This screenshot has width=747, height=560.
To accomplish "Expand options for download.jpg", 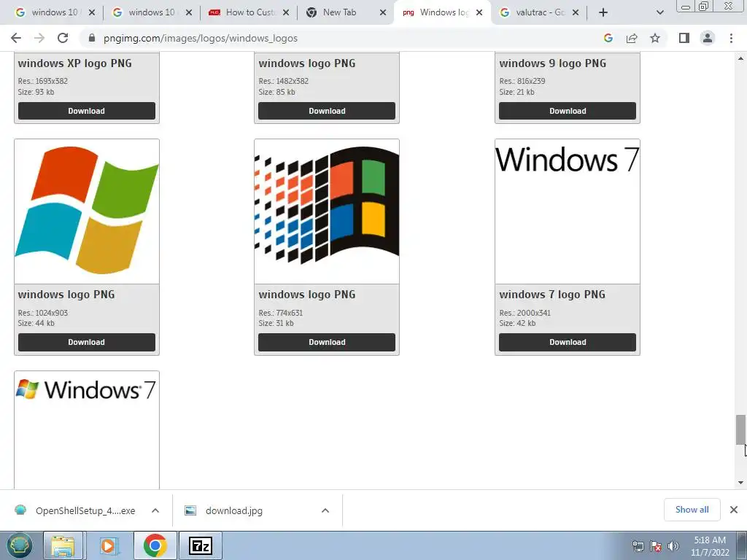I will 325,510.
